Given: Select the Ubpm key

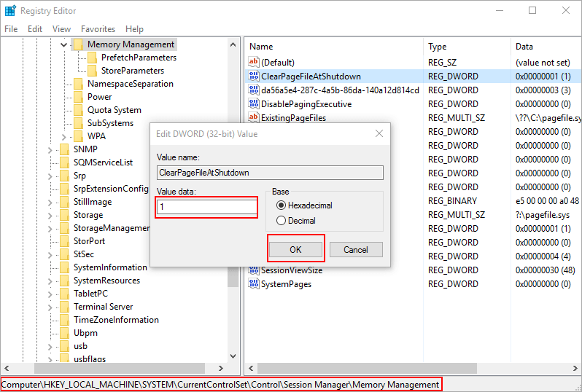Looking at the screenshot, I should pos(86,333).
